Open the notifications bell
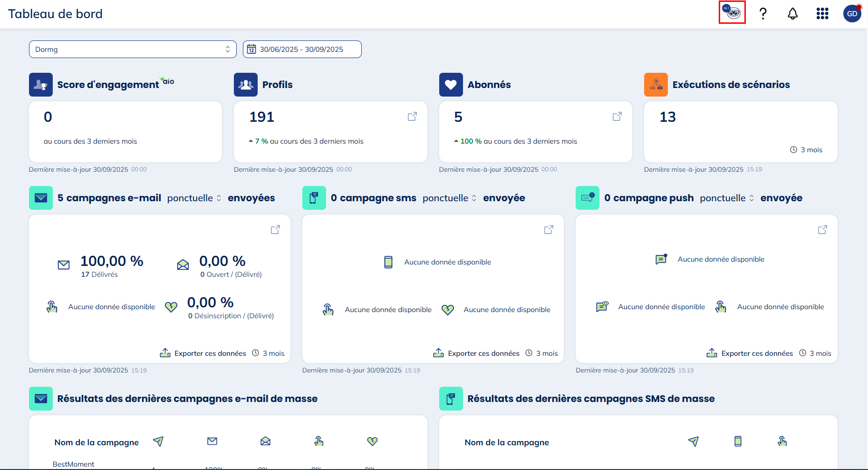Screen dimensions: 868x470 792,13
